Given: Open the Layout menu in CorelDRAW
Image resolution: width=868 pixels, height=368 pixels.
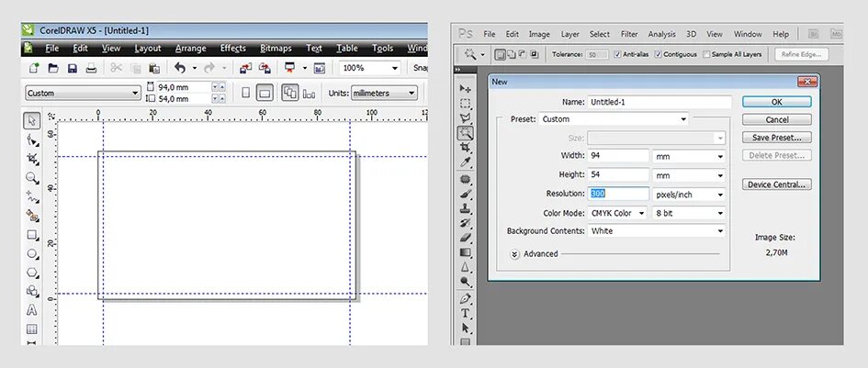Looking at the screenshot, I should click(148, 48).
